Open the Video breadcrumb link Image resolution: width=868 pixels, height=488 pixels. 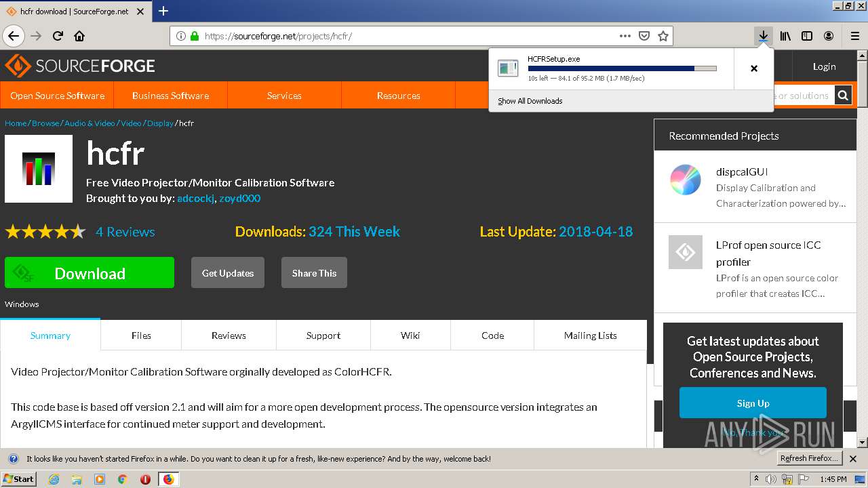(x=131, y=123)
